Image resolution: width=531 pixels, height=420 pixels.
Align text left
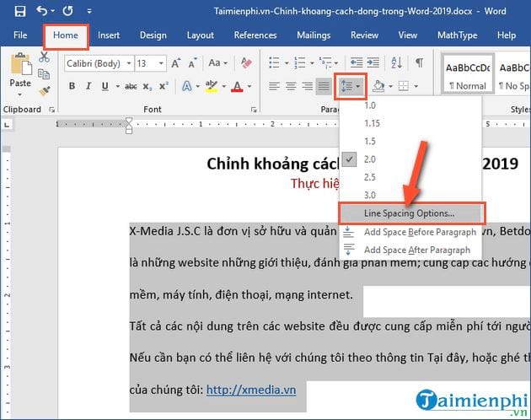274,86
